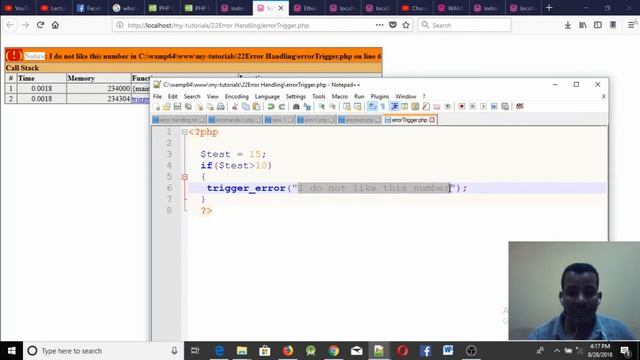This screenshot has width=640, height=360.
Task: Collapse the fold marker at line 5
Action: point(184,177)
